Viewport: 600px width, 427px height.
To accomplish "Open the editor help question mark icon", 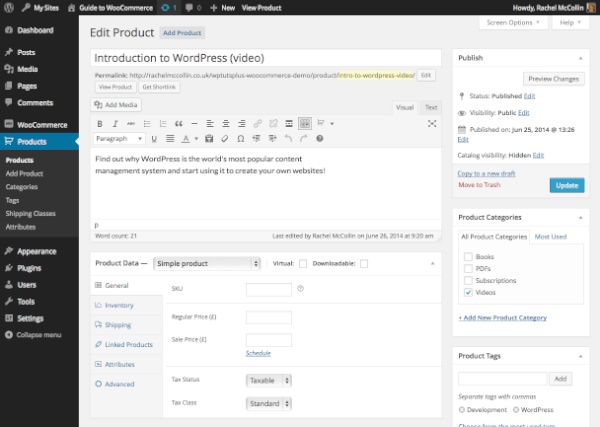I will coord(320,139).
